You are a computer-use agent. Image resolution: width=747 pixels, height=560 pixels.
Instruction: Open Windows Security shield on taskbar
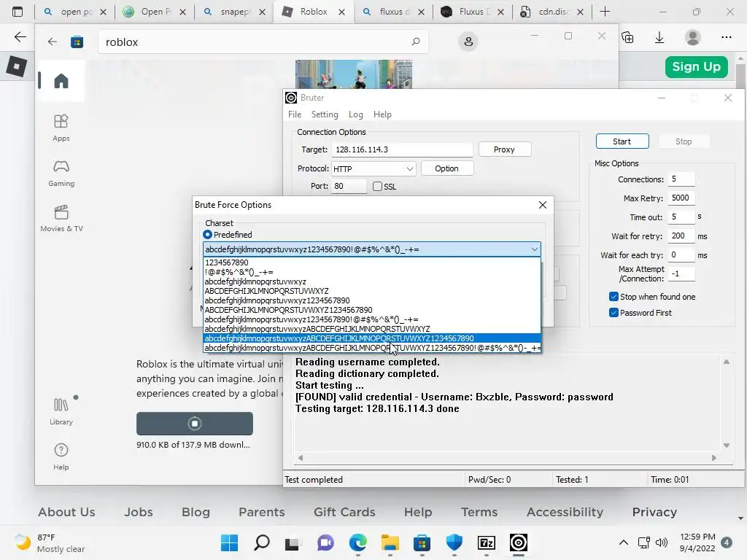pos(454,542)
